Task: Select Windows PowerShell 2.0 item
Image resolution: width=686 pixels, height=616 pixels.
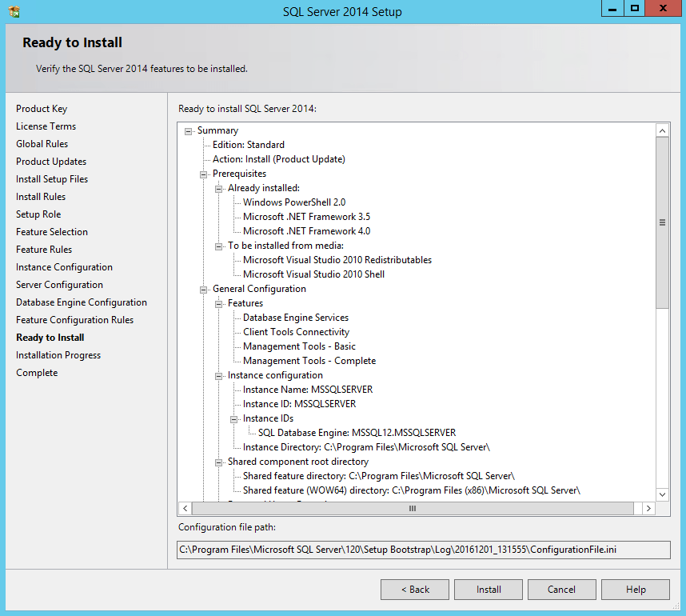Action: tap(294, 202)
